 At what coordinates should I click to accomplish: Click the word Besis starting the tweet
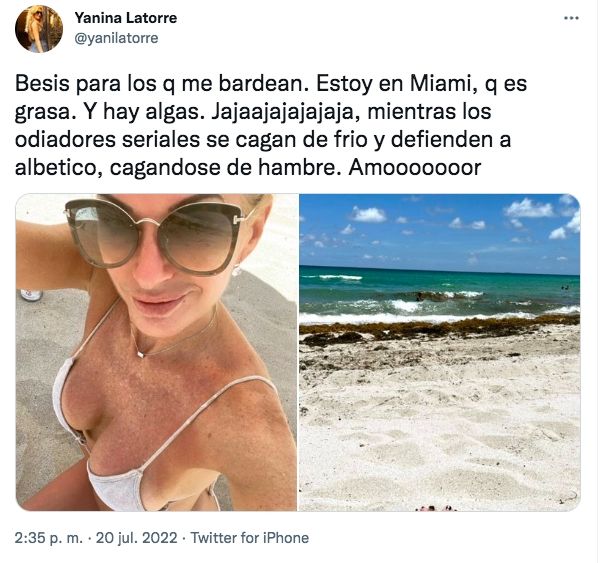tap(42, 83)
